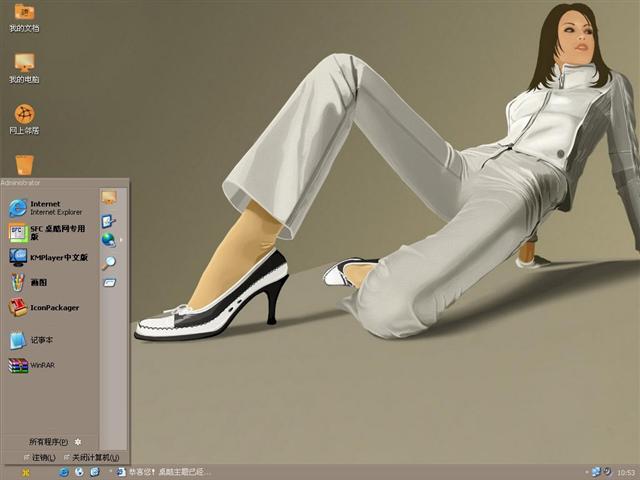Image resolution: width=640 pixels, height=480 pixels.
Task: Open 记事本 notepad
Action: [40, 340]
